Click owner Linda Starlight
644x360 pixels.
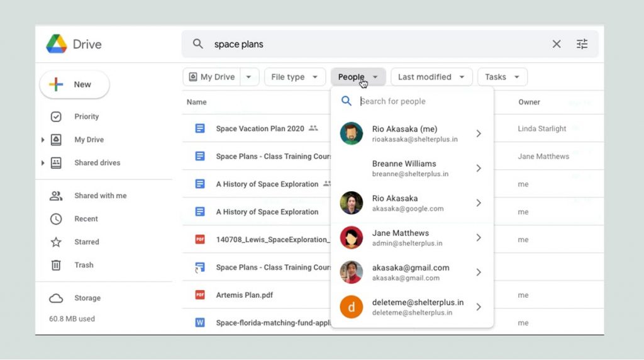tap(541, 128)
